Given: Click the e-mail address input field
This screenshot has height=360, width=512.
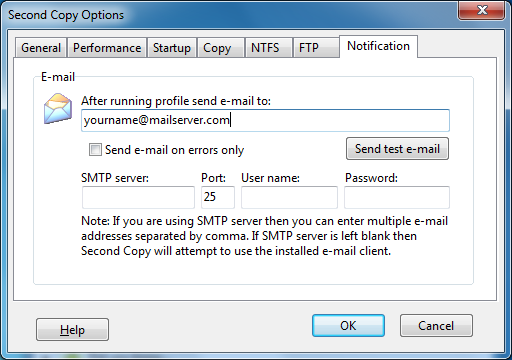Looking at the screenshot, I should click(265, 120).
